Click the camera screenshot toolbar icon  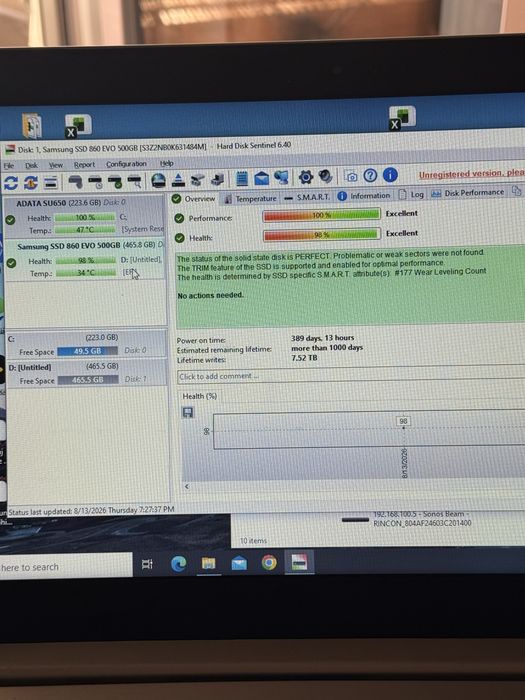(352, 177)
